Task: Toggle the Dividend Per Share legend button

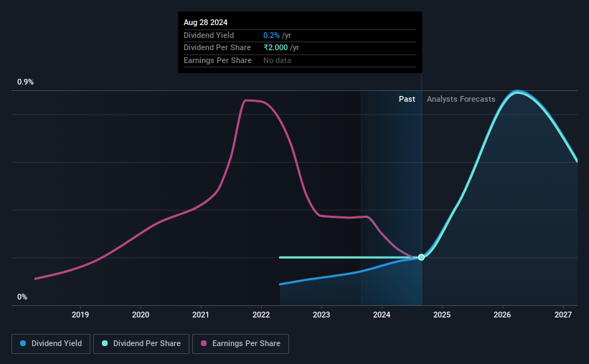Action: click(x=141, y=344)
